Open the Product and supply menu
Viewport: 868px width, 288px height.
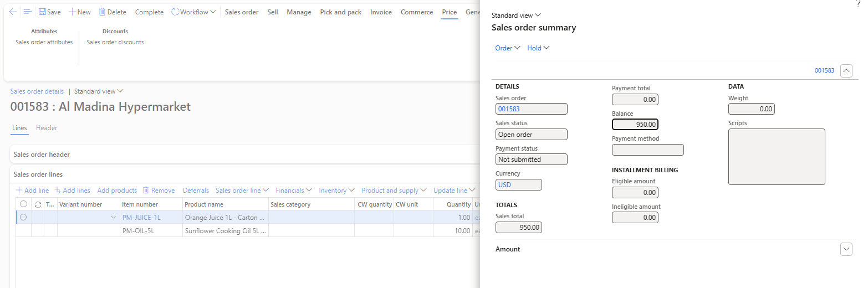[394, 191]
